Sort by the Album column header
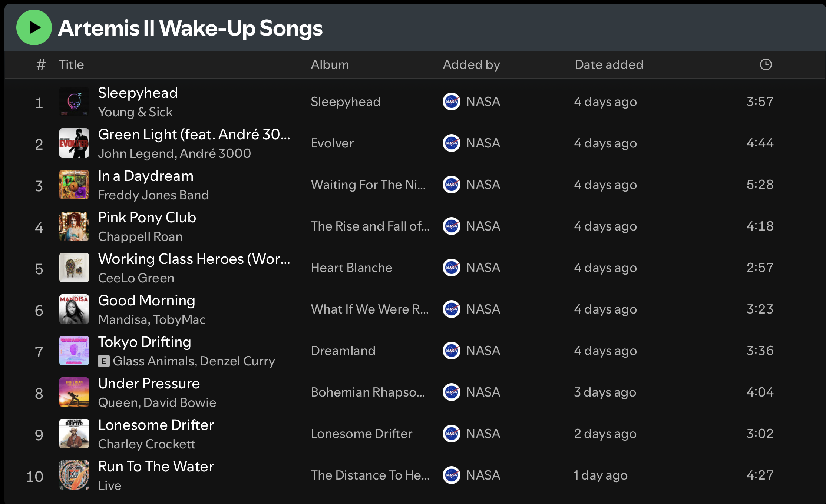Viewport: 826px width, 504px height. pyautogui.click(x=330, y=64)
